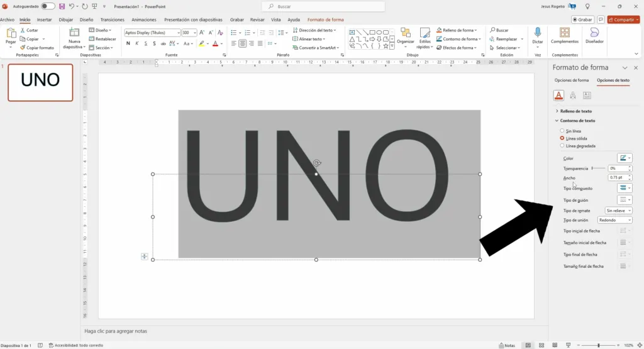Switch to reading view in status bar

(x=555, y=345)
